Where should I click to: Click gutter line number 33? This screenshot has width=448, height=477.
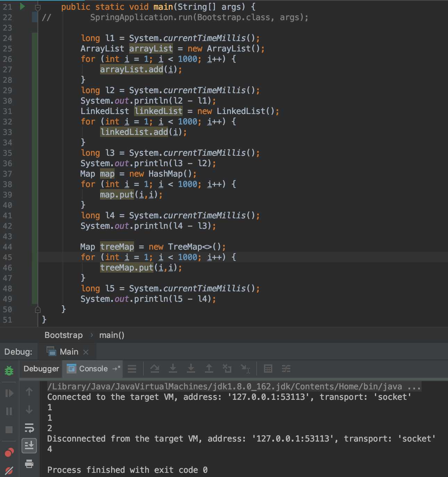pyautogui.click(x=7, y=132)
